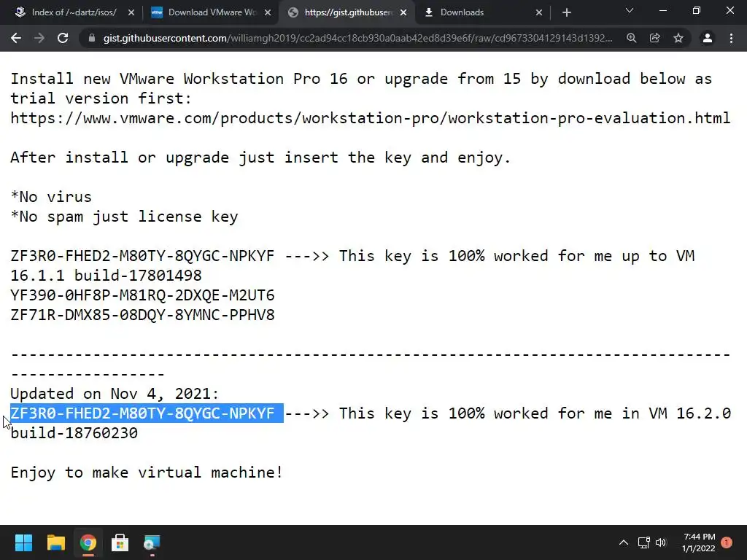Image resolution: width=747 pixels, height=560 pixels.
Task: Click the key ZF71R-DMX85-08DQY-8YMNC-PPHV8
Action: 142,315
